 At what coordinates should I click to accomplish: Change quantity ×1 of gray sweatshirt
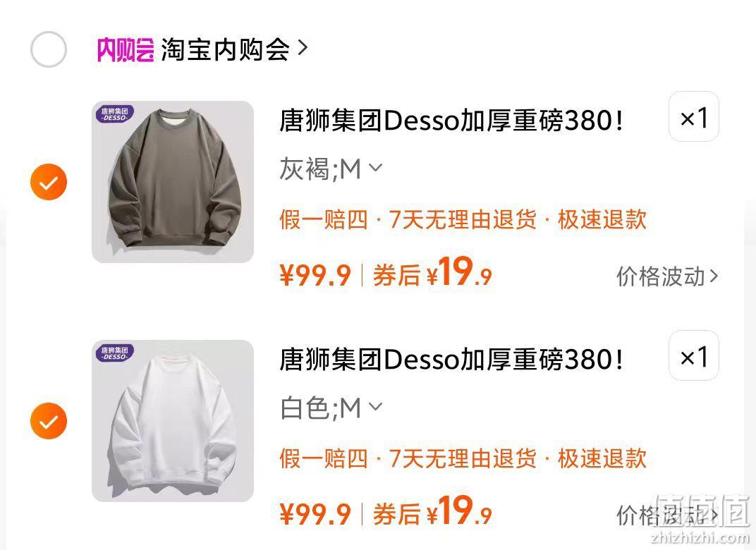pos(694,116)
